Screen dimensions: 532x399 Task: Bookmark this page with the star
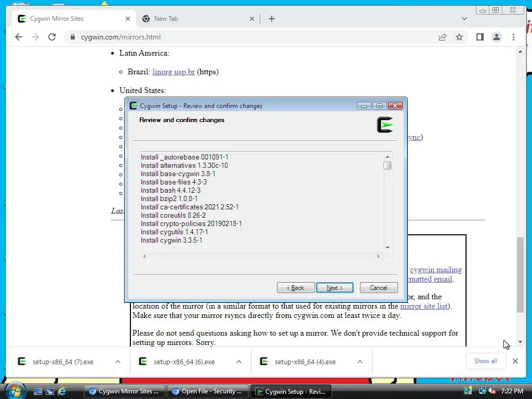[459, 37]
